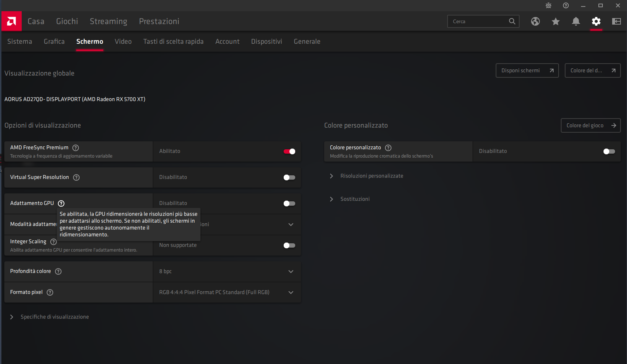The width and height of the screenshot is (627, 364).
Task: Show help for Profondità colore
Action: tap(58, 271)
